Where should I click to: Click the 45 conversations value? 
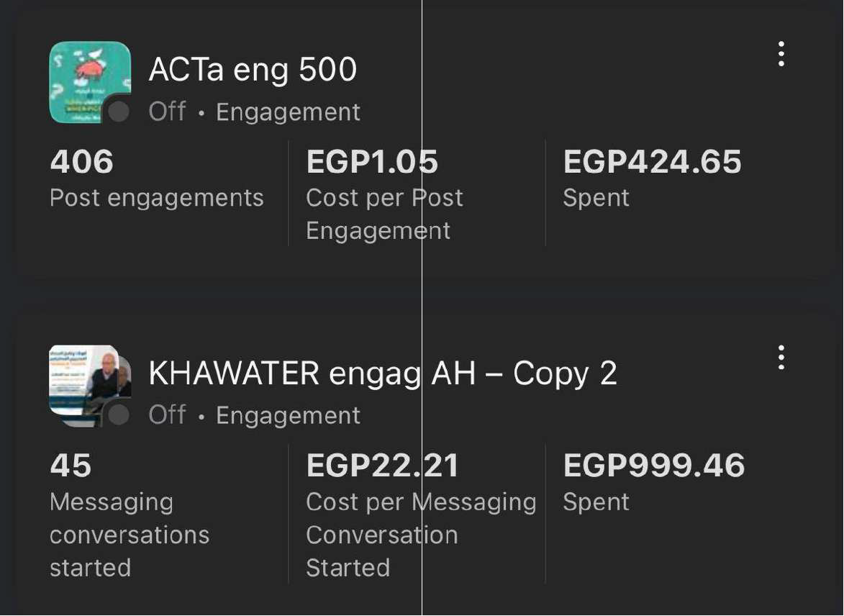tap(71, 466)
